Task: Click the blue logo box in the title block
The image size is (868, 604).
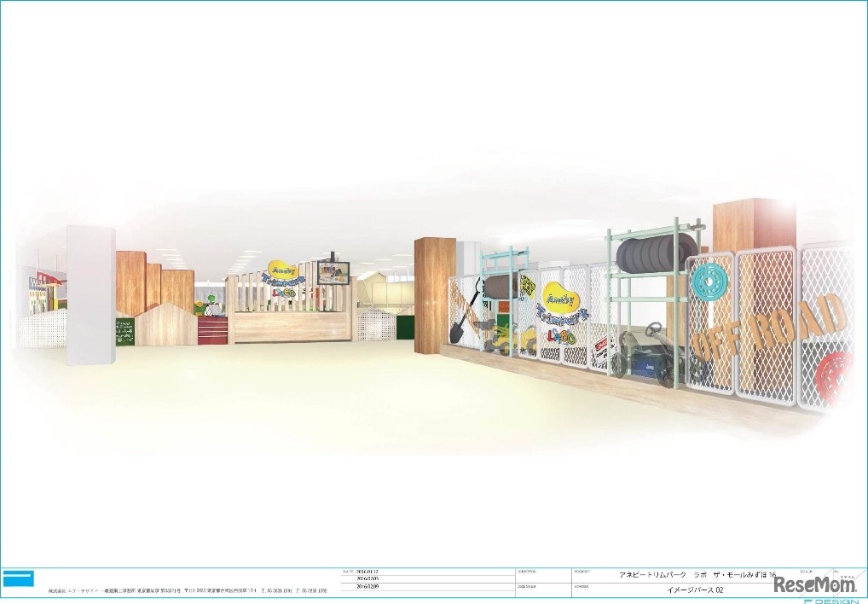Action: pos(18,578)
